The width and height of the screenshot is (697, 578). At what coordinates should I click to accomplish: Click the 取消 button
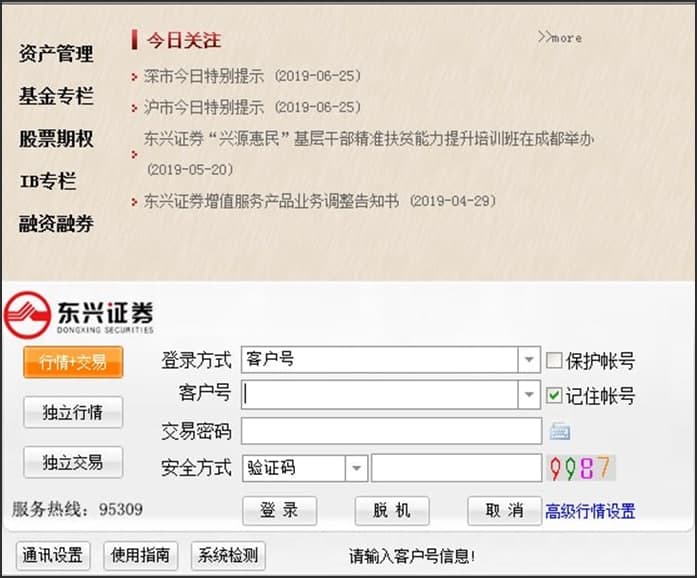[505, 510]
